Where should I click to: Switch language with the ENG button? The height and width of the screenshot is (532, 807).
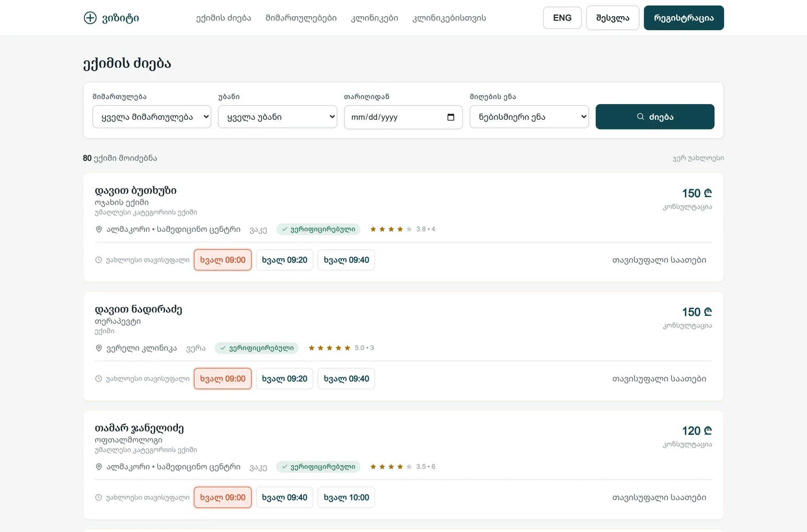coord(562,18)
